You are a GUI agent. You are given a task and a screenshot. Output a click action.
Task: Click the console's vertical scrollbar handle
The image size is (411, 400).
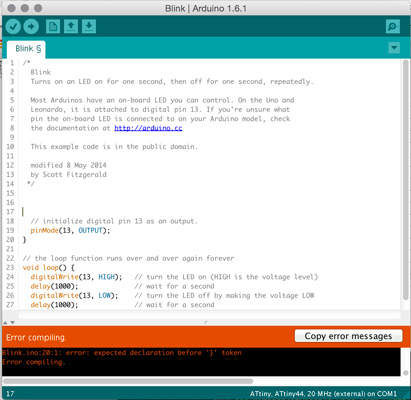tap(406, 373)
